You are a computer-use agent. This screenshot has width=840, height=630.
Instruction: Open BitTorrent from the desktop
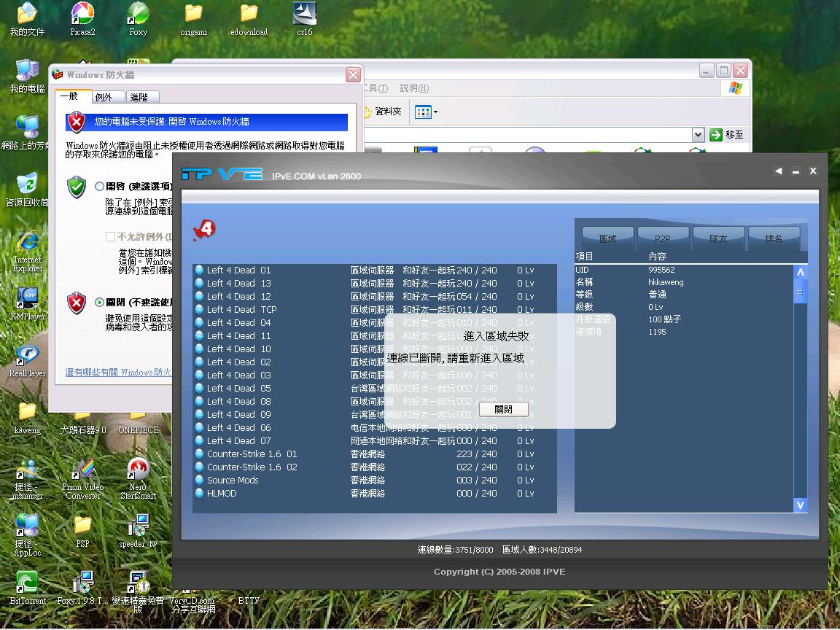27,583
